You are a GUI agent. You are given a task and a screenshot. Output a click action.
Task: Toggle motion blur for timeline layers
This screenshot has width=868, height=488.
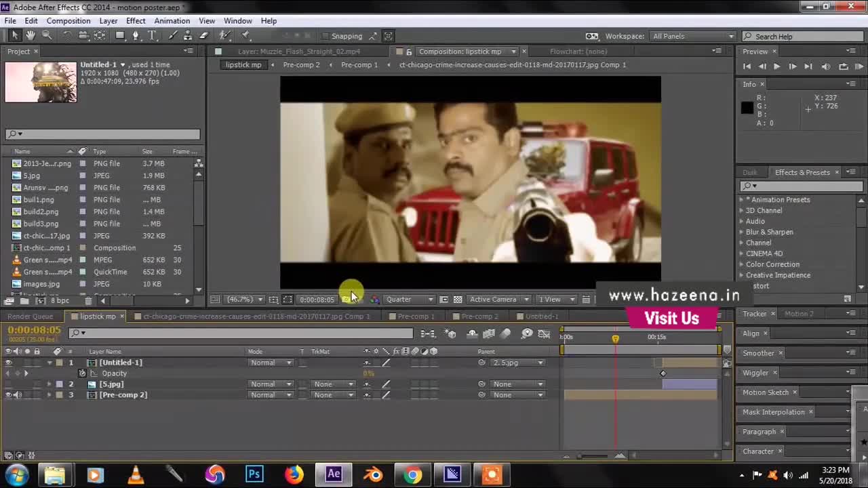tap(505, 333)
